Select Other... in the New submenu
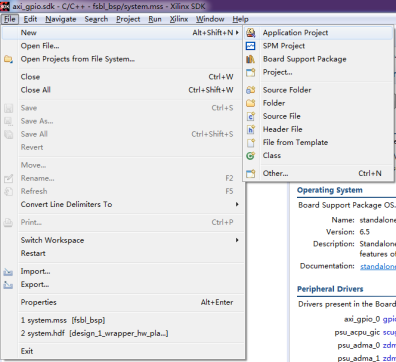The width and height of the screenshot is (396, 362). point(319,173)
